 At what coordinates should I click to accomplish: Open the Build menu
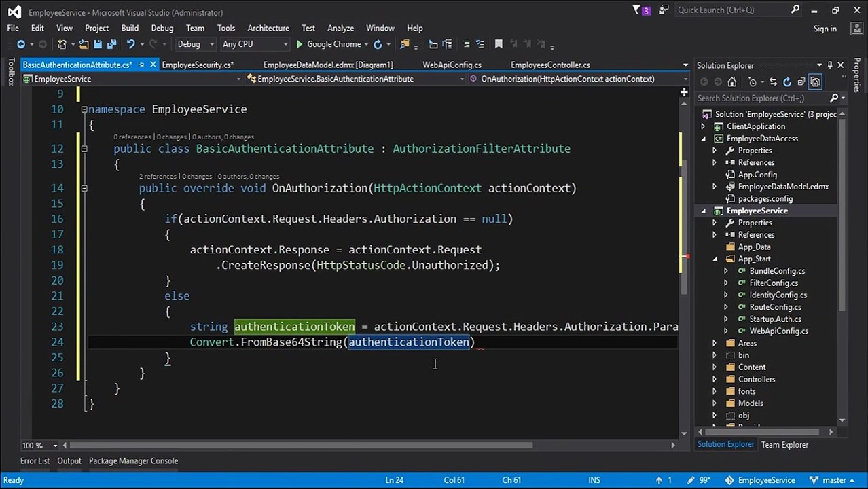pos(130,28)
